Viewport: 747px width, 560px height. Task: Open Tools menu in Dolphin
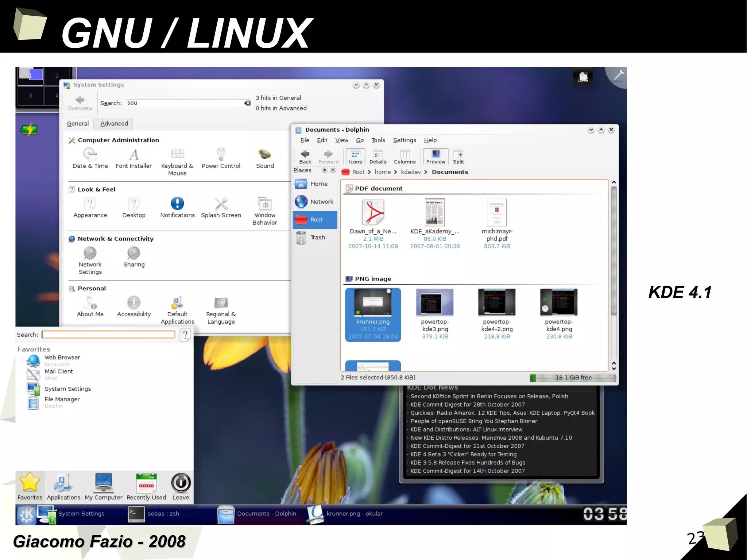coord(378,140)
